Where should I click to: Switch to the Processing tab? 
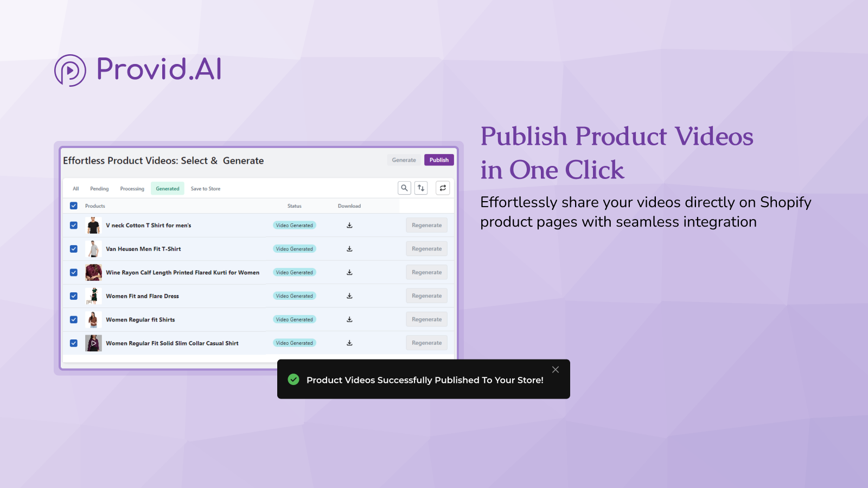[x=132, y=189]
